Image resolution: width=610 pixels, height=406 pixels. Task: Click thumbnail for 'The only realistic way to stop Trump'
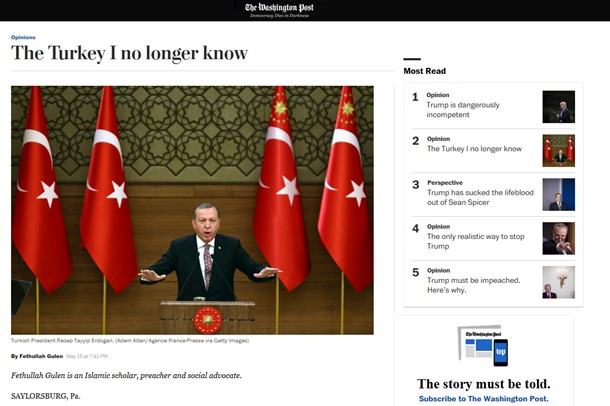(558, 238)
